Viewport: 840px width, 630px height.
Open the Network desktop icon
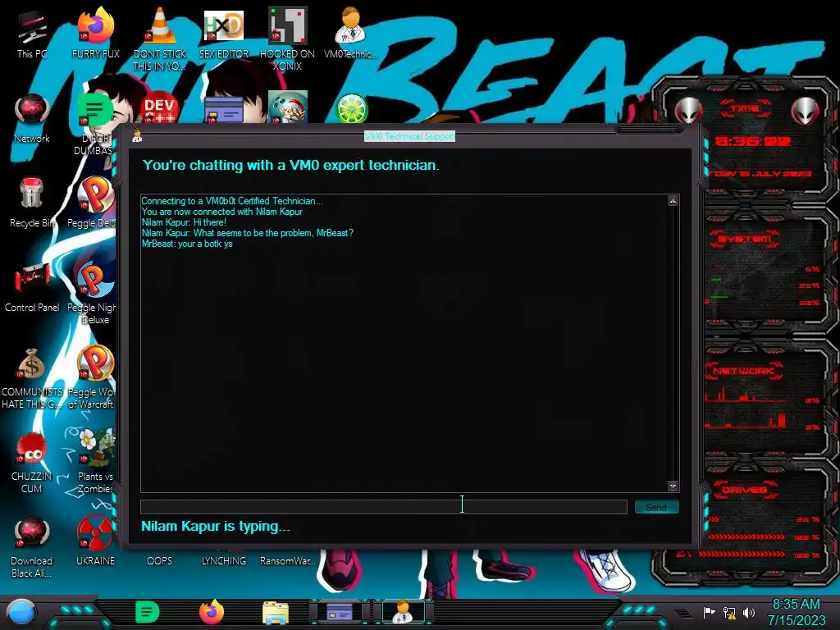pos(32,118)
